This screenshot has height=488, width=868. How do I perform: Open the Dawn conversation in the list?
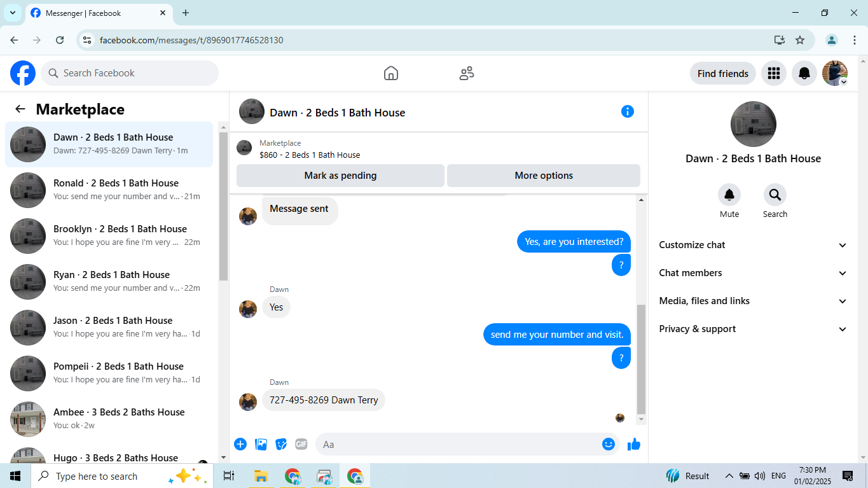coord(109,144)
